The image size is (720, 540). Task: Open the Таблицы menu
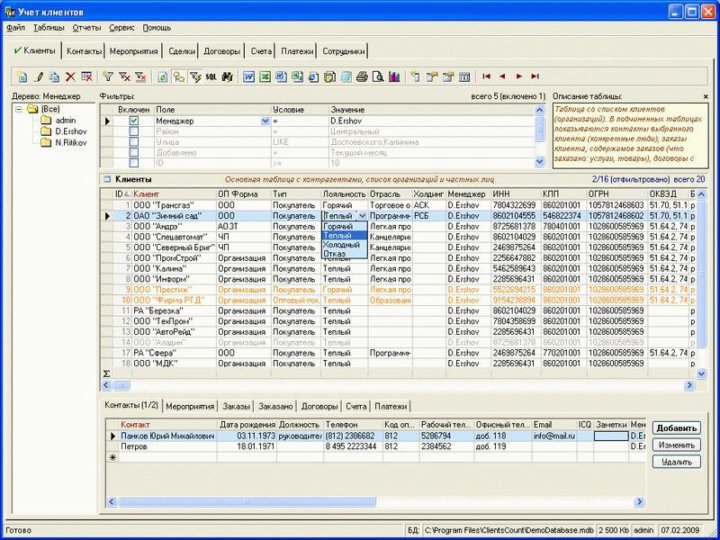click(x=49, y=28)
